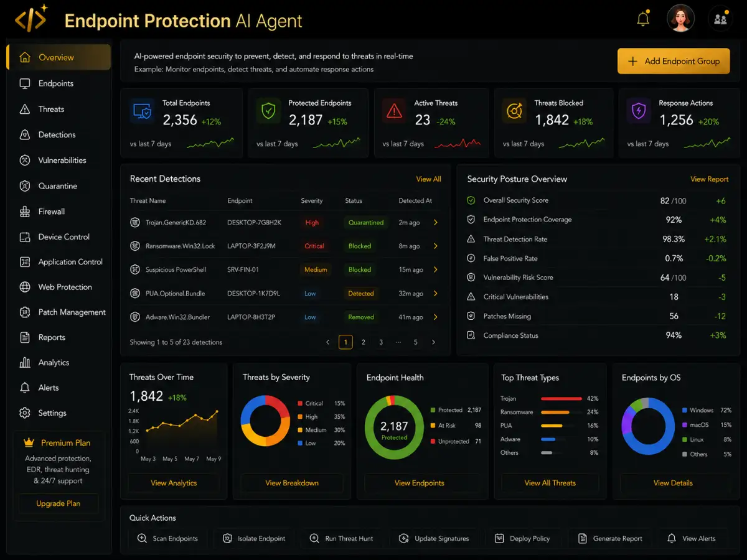The image size is (747, 560).
Task: Click the Endpoint Protection Coverage shield icon
Action: 471,220
